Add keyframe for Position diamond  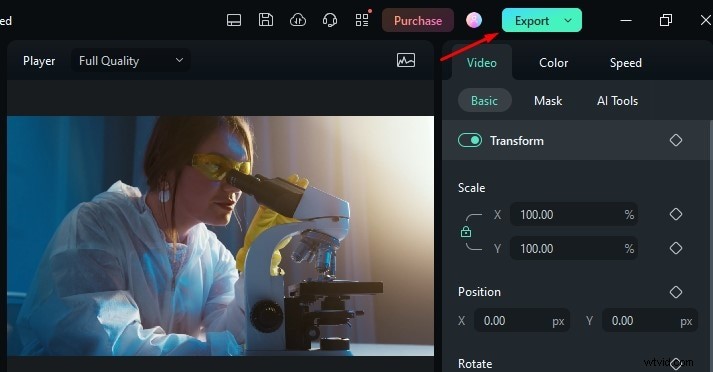[x=676, y=292]
